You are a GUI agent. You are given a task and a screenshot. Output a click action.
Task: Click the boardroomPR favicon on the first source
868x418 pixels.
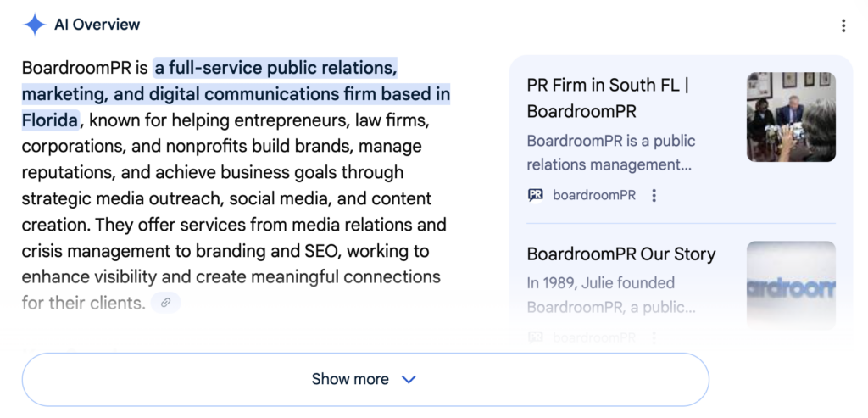(536, 195)
